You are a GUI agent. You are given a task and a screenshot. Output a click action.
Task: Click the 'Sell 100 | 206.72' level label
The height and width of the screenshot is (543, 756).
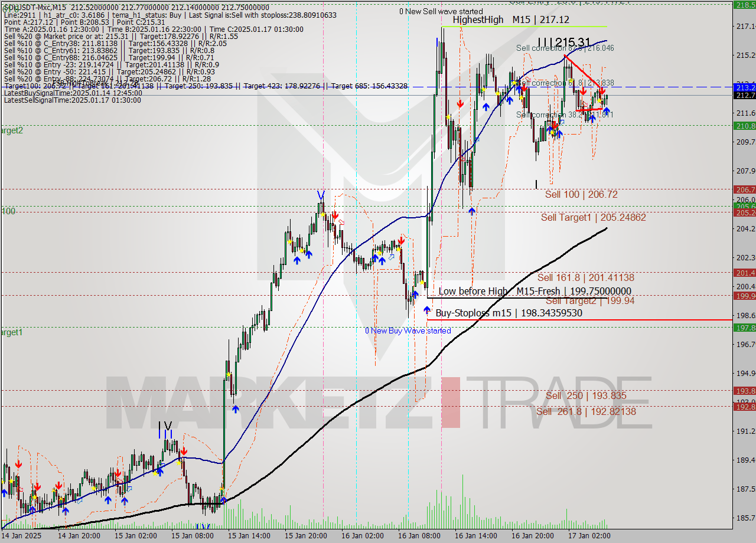point(582,194)
